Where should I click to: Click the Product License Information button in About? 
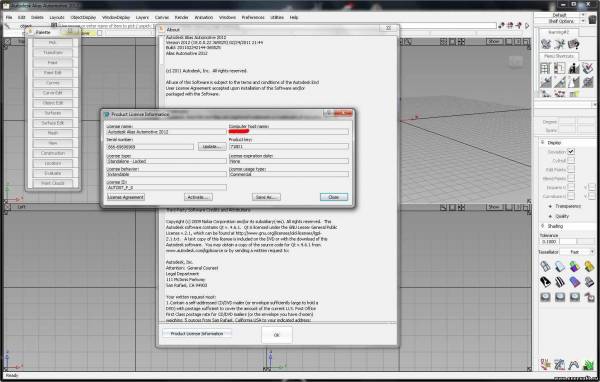coord(197,334)
